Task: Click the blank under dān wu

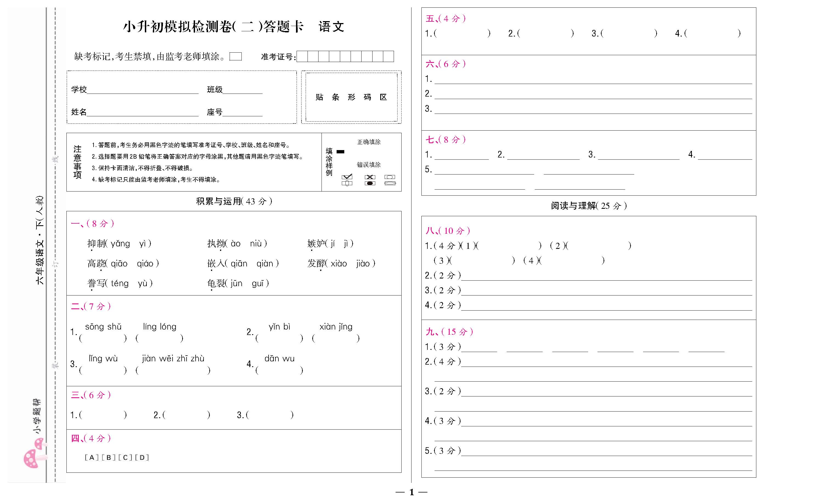Action: coord(279,370)
